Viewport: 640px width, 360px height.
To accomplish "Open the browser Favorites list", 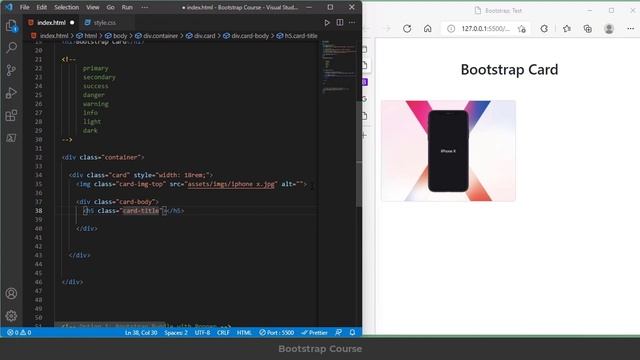I will [567, 29].
